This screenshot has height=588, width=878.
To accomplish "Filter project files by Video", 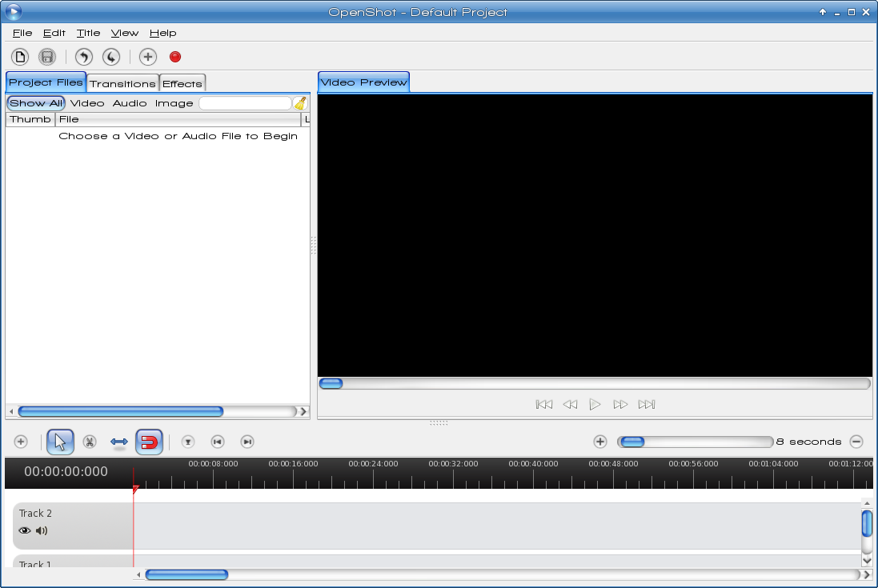I will coord(87,103).
